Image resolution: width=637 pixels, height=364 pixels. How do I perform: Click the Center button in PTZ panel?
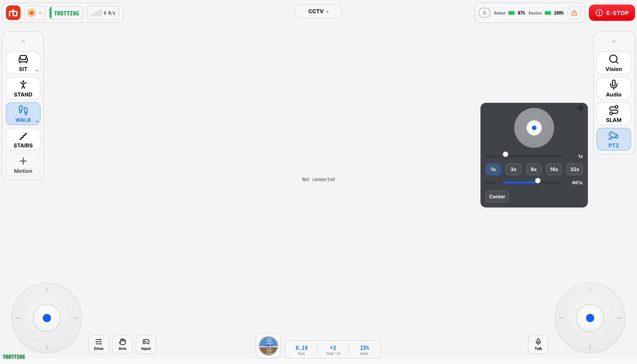[x=497, y=197]
